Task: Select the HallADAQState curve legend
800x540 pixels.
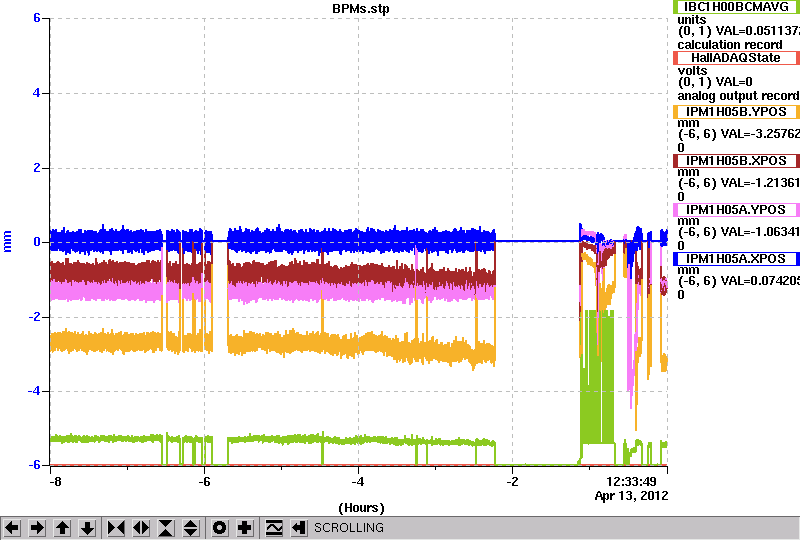Action: (736, 58)
